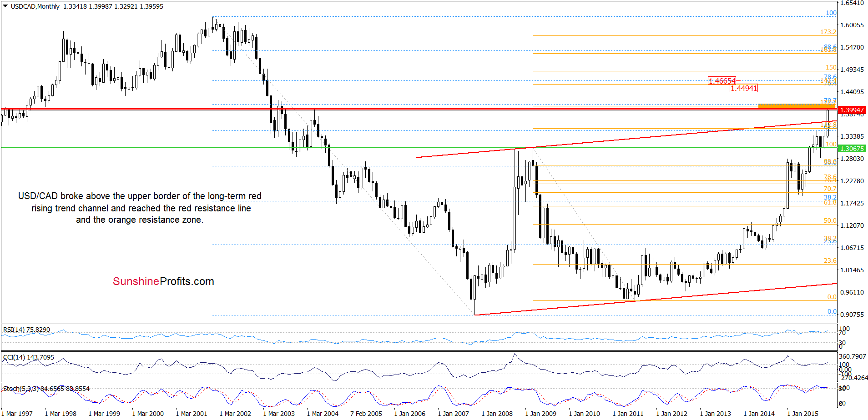Click the 1.46654 red boxed price label
Screen dimensions: 868x420
pyautogui.click(x=722, y=81)
